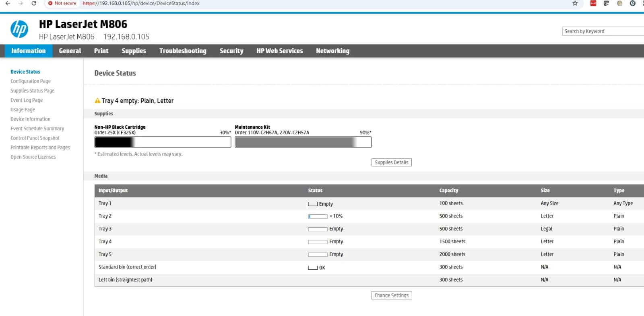Open the Print tab
644x316 pixels.
(101, 51)
